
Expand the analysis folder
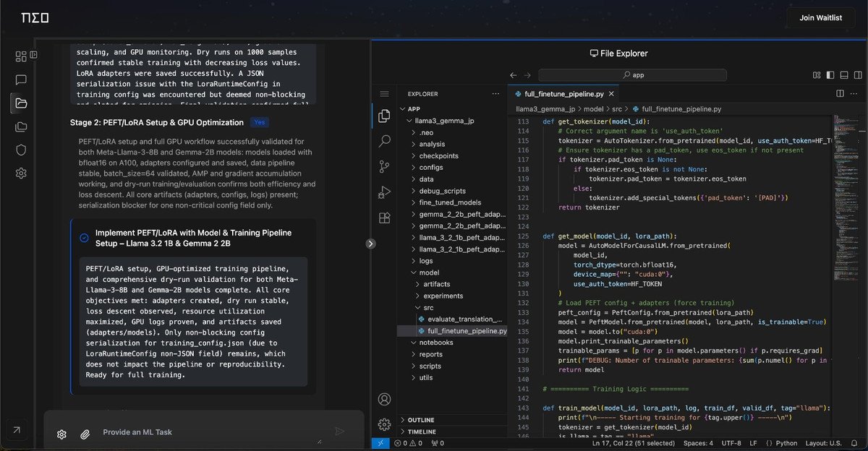[451, 144]
